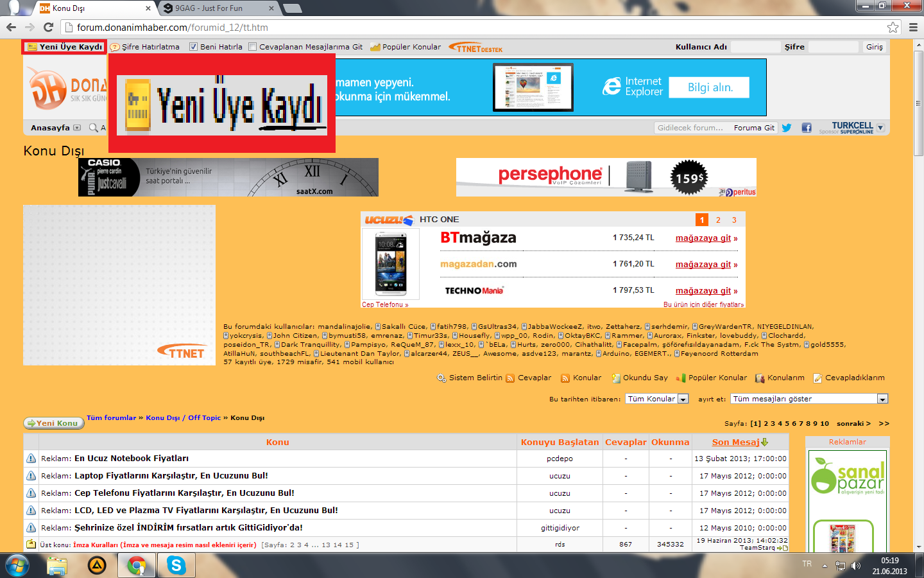Open Windows Start button
Viewport: 924px width, 578px height.
[17, 566]
